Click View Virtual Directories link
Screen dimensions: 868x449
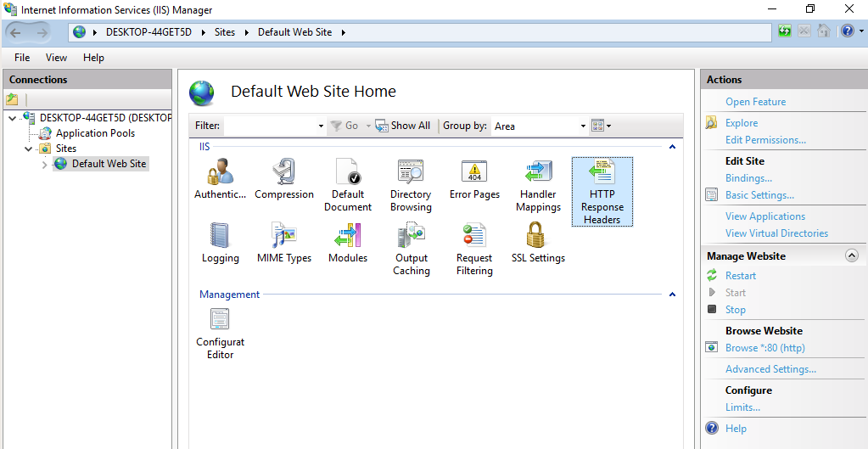(776, 233)
